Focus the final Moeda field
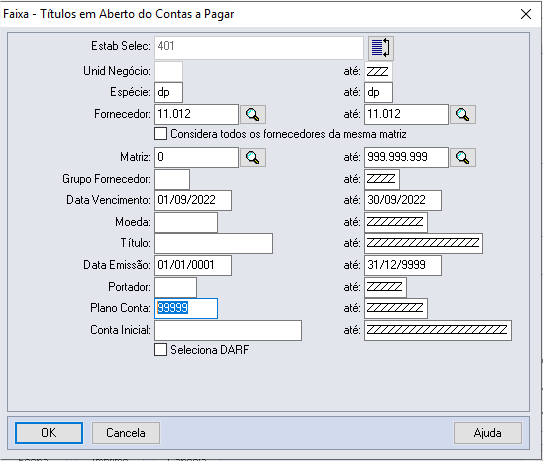 tap(396, 222)
